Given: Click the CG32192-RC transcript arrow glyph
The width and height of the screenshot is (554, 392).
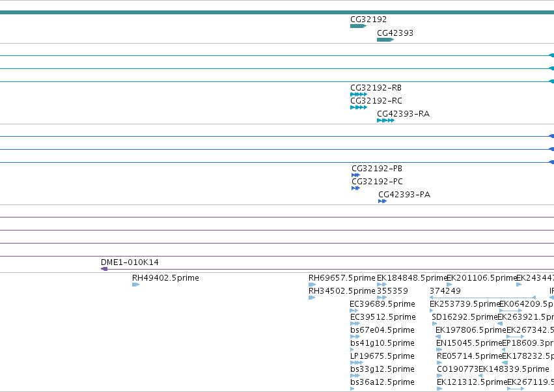Looking at the screenshot, I should [x=359, y=107].
